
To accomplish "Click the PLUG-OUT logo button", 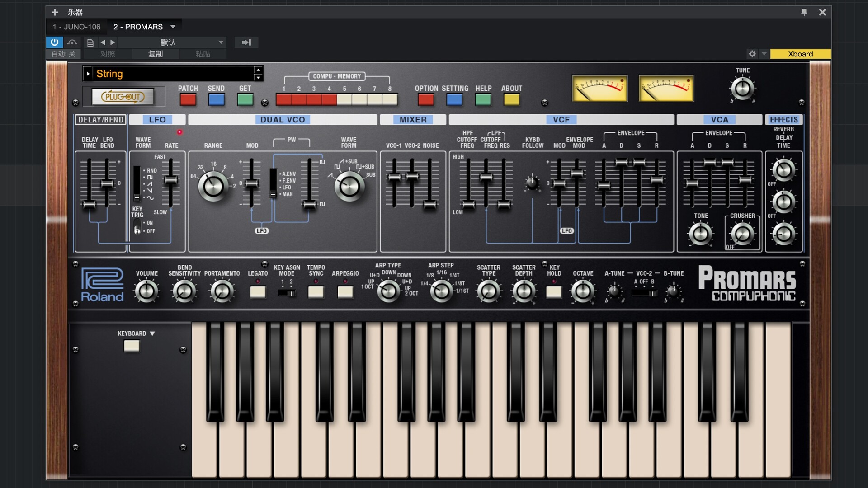I will click(x=123, y=97).
